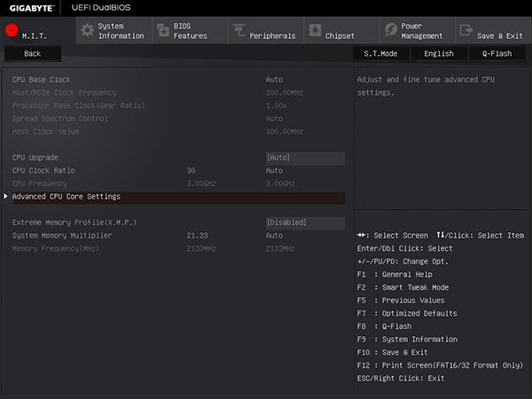This screenshot has width=532, height=399.
Task: Select the Chipset tab
Action: point(342,30)
